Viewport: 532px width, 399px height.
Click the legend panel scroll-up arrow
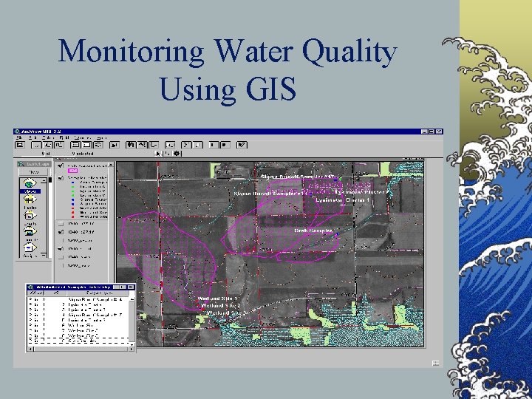click(111, 165)
